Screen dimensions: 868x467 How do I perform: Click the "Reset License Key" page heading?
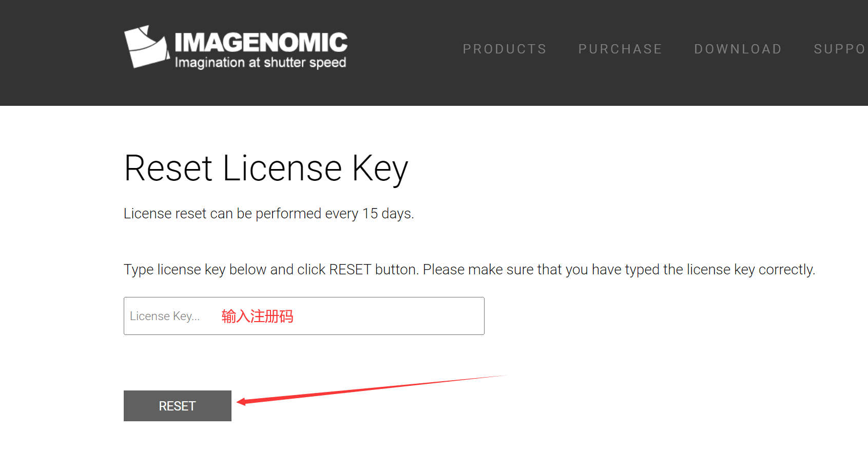click(x=266, y=169)
